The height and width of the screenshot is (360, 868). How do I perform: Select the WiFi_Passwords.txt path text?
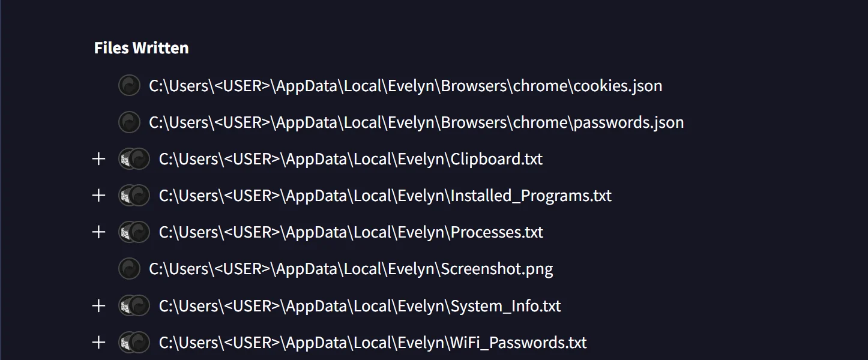click(x=372, y=342)
